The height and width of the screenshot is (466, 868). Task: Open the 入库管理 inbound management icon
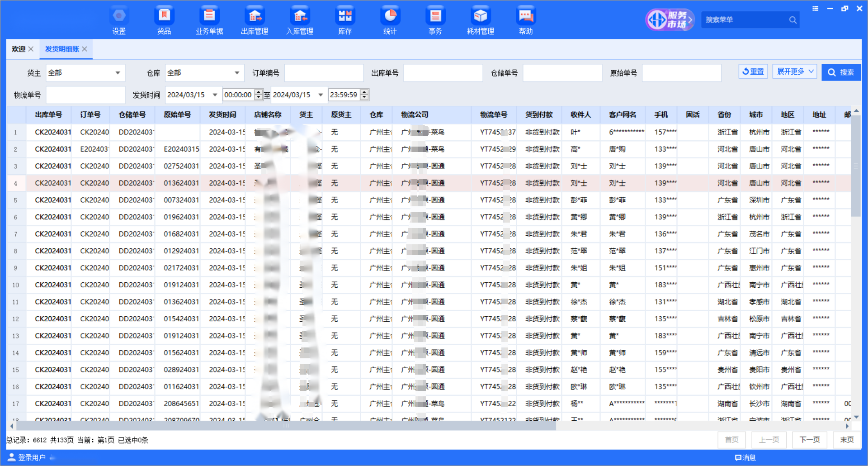pos(300,21)
